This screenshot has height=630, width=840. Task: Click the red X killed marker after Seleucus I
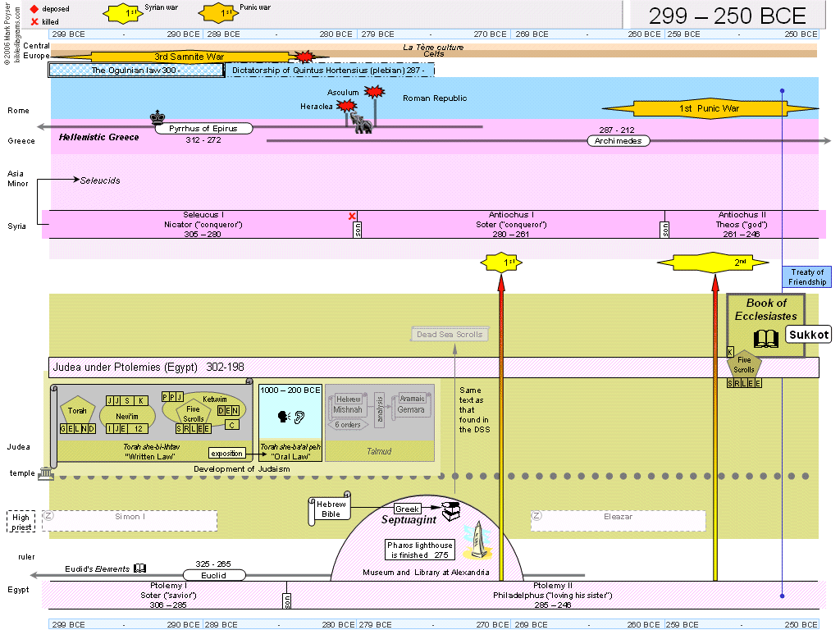[353, 217]
